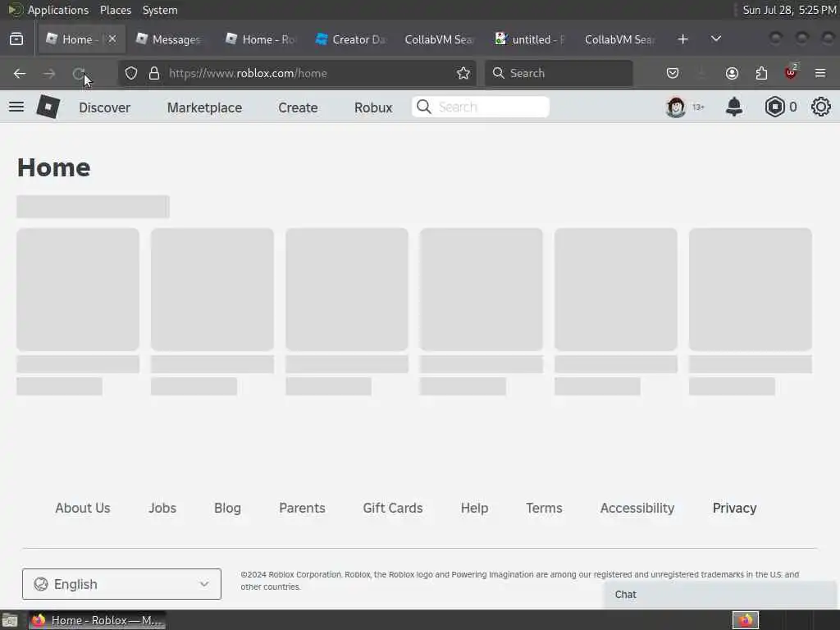Click the Roblox logo icon
840x630 pixels.
[48, 107]
